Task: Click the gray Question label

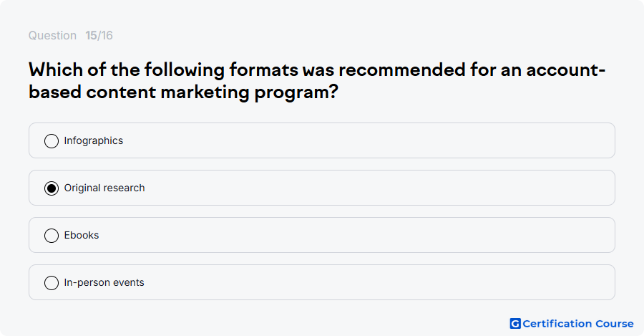Action: point(52,36)
